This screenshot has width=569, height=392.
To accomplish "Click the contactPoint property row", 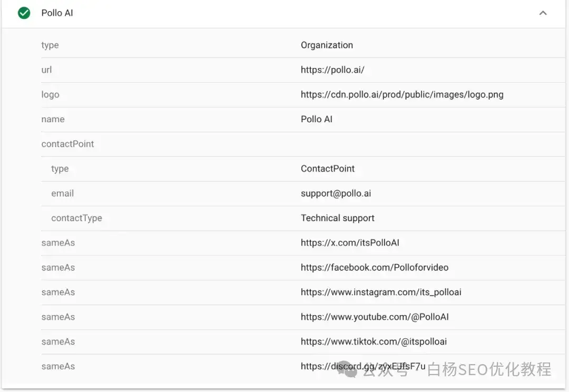I will pyautogui.click(x=303, y=144).
